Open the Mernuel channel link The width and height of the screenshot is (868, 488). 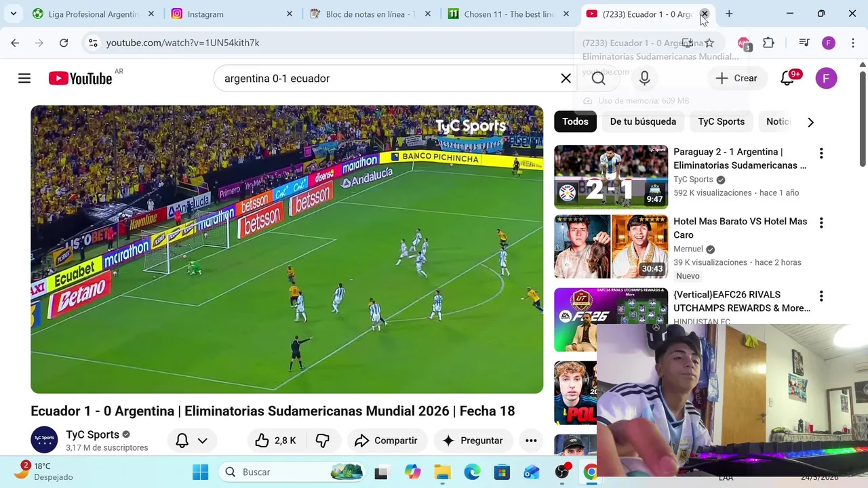[x=688, y=249]
